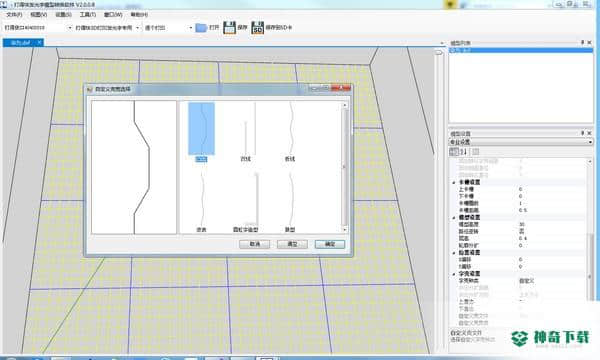Open the folder icon labeled 打开

click(201, 28)
